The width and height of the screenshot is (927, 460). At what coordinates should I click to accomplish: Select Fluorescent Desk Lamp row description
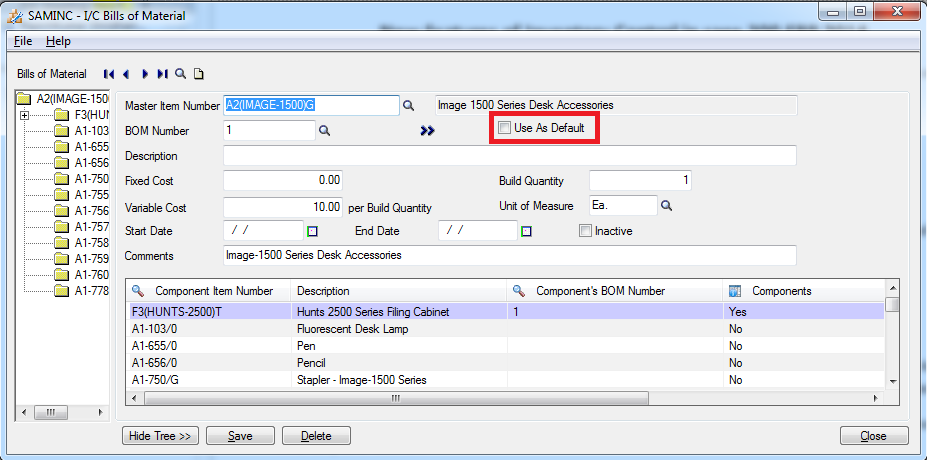[352, 329]
